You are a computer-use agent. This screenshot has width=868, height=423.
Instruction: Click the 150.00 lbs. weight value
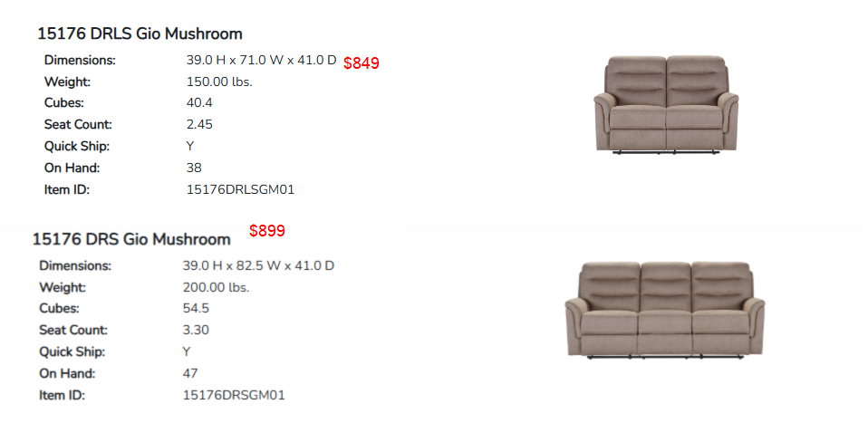pos(219,82)
